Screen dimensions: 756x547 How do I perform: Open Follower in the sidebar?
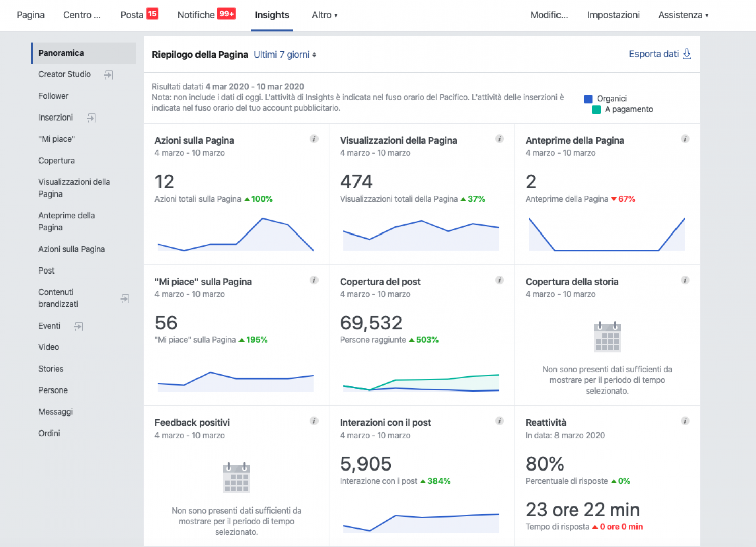[53, 96]
